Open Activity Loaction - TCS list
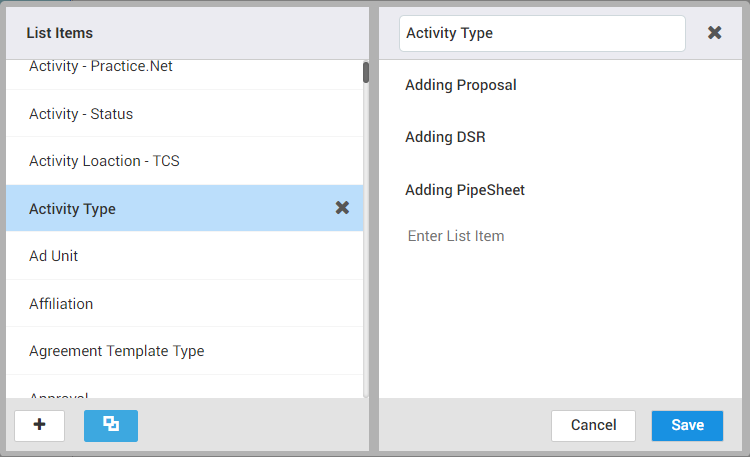Image resolution: width=750 pixels, height=457 pixels. (104, 161)
